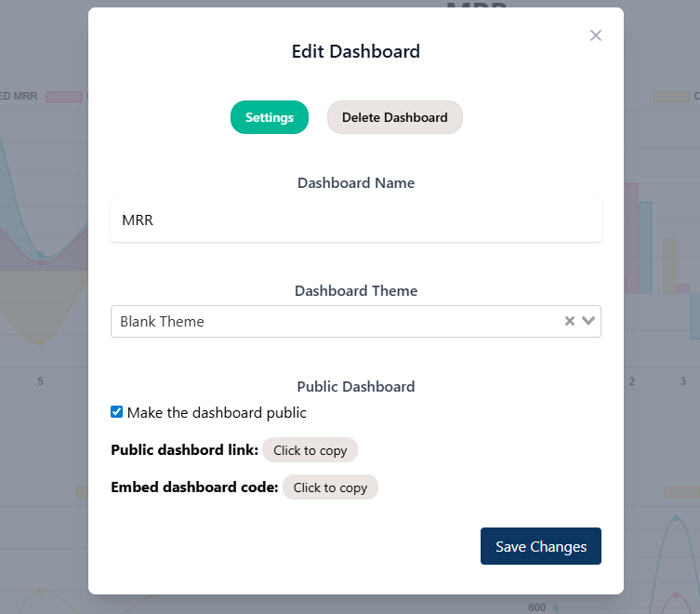This screenshot has width=700, height=614.
Task: Click the pink legend swatch beside MRR label
Action: [64, 96]
